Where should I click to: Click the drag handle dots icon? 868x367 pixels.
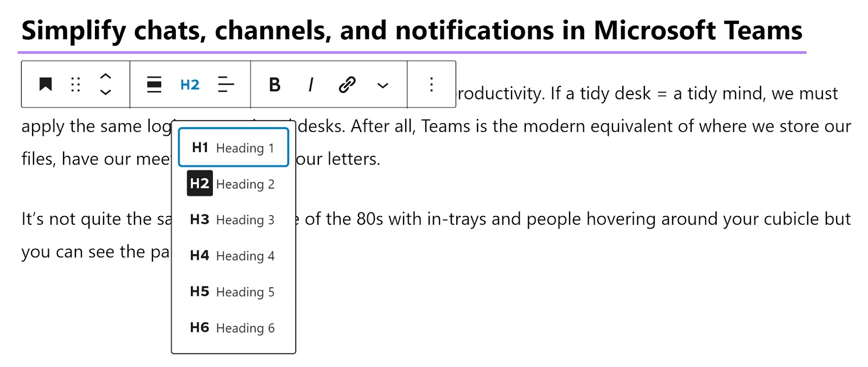tap(75, 85)
